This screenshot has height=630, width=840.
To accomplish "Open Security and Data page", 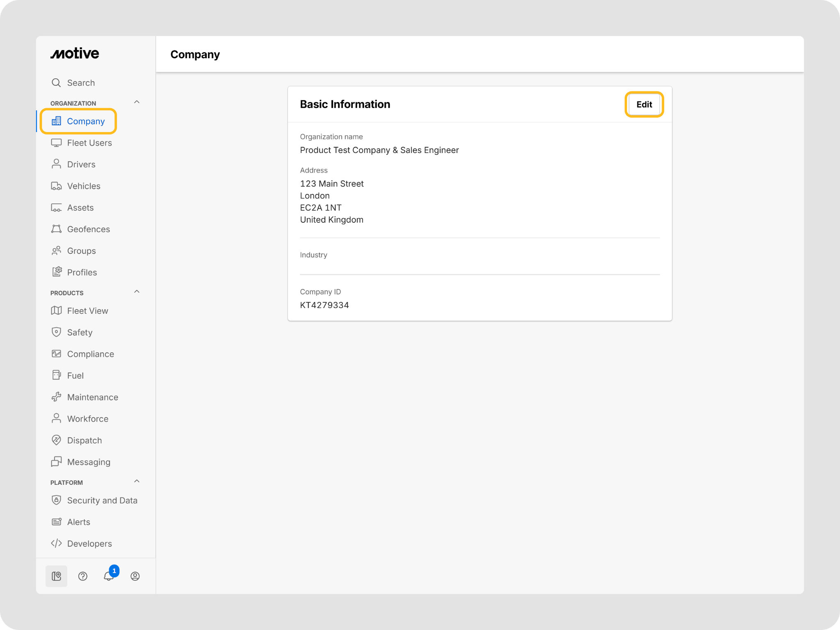I will (x=102, y=500).
